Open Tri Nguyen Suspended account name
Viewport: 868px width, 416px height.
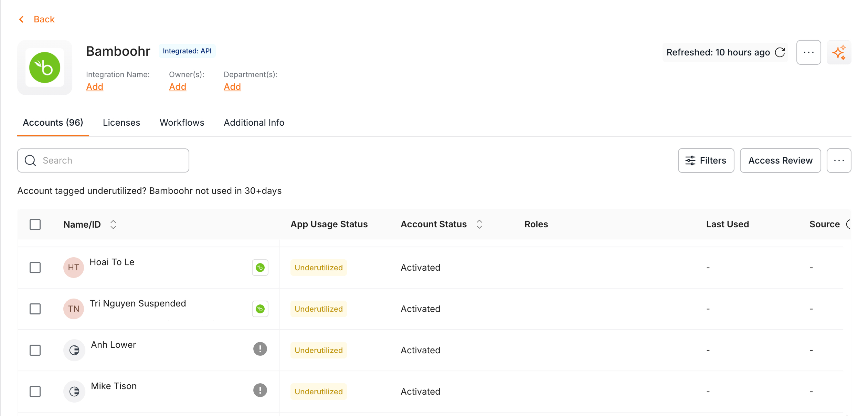138,303
